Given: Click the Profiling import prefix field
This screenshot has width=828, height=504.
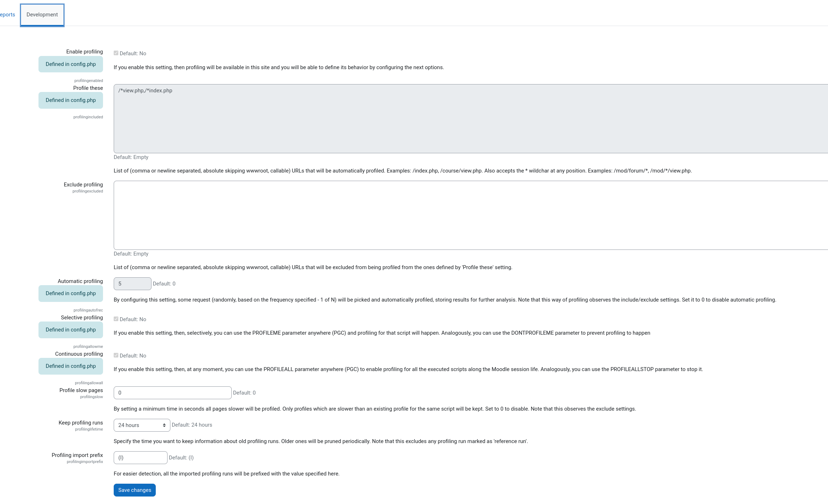Looking at the screenshot, I should pos(140,458).
